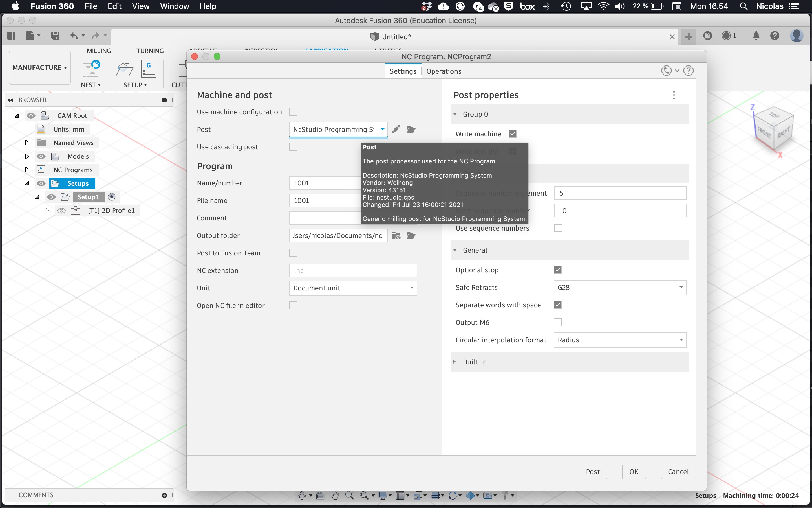Open the dialog help question mark icon

[689, 71]
